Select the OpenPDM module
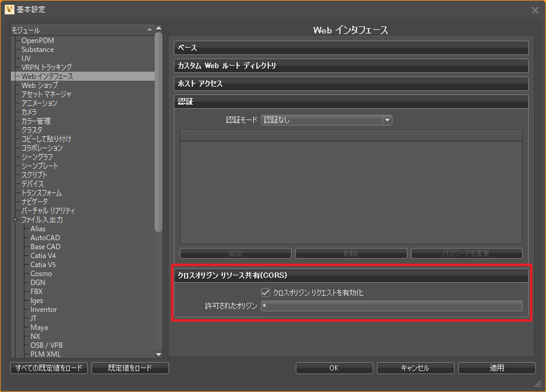This screenshot has height=392, width=546. click(38, 40)
